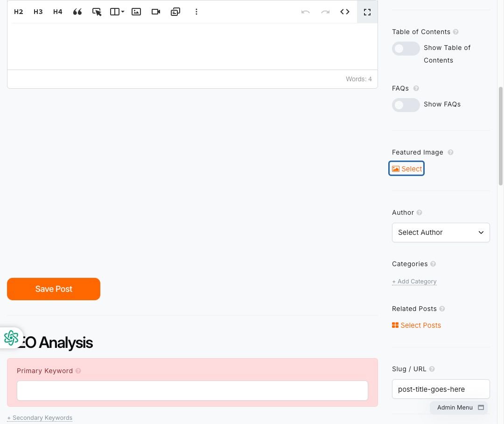
Task: Open the more options kebab menu
Action: (196, 12)
